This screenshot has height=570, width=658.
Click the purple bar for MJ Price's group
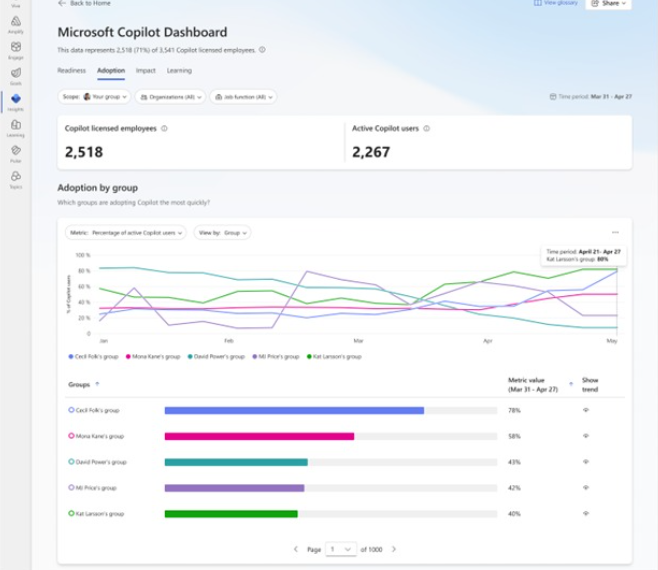point(235,488)
